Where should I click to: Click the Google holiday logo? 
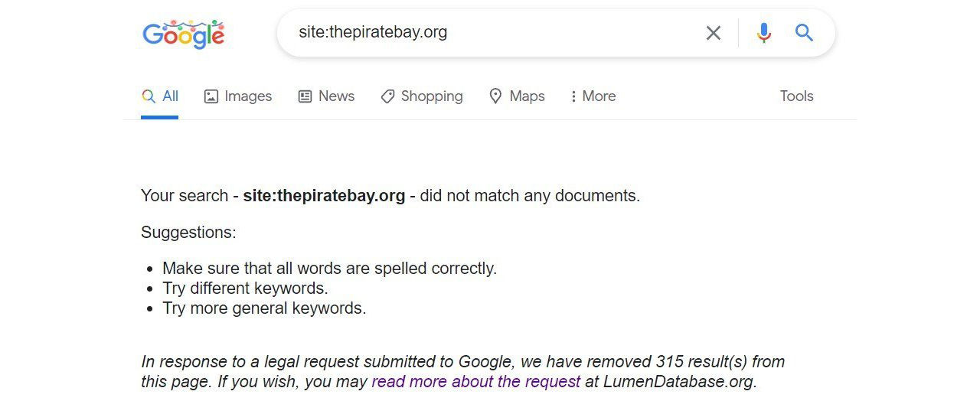pos(184,34)
